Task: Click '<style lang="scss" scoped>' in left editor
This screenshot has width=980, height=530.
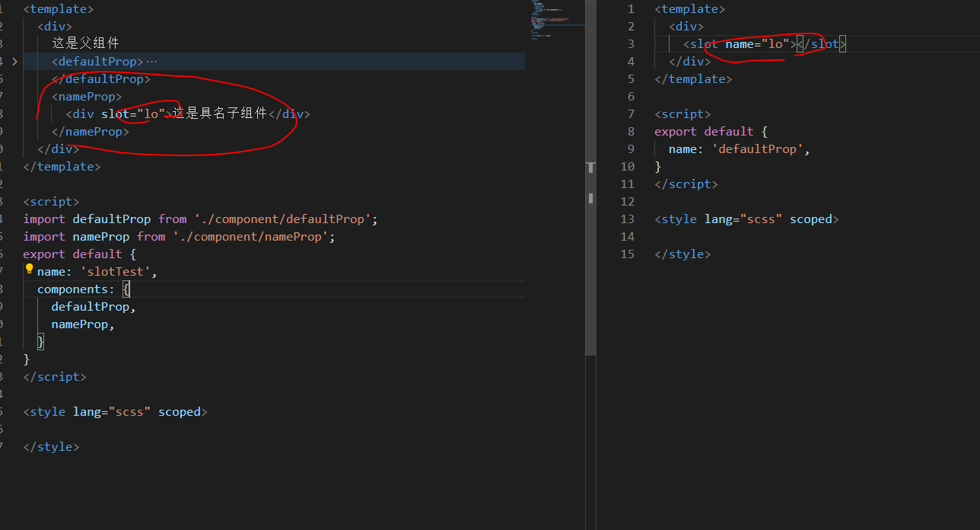Action: coord(115,412)
